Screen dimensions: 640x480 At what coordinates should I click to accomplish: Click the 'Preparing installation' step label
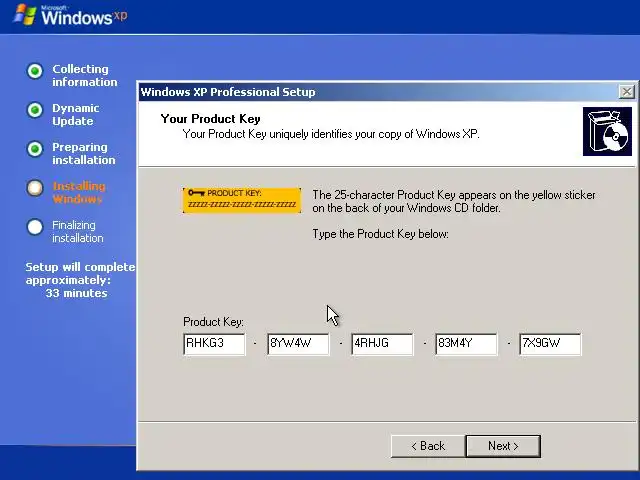[x=84, y=153]
